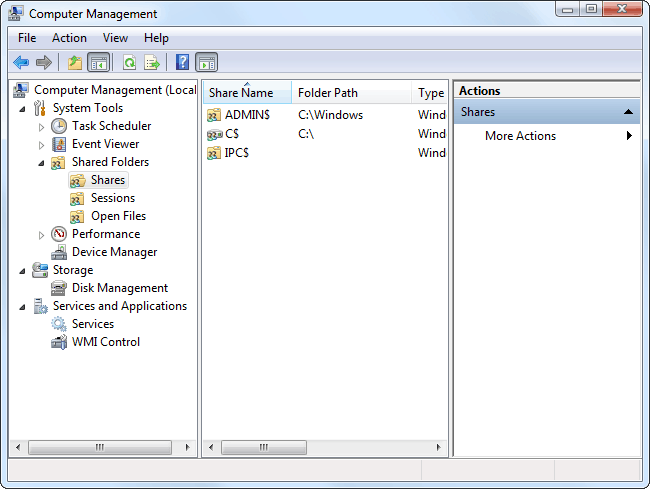The height and width of the screenshot is (489, 650).
Task: Select the WMI Control item
Action: pyautogui.click(x=105, y=342)
